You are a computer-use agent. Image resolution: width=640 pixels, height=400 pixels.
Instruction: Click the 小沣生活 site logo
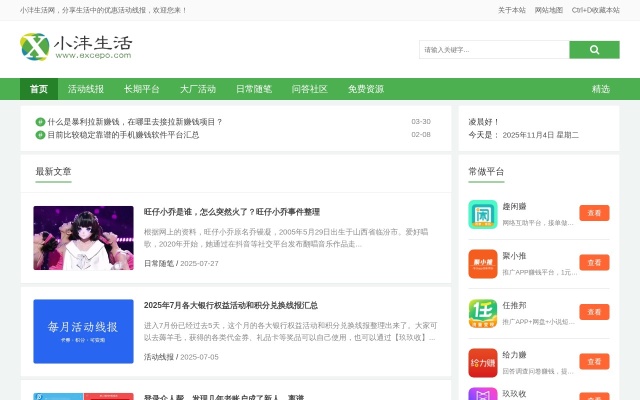coord(76,47)
